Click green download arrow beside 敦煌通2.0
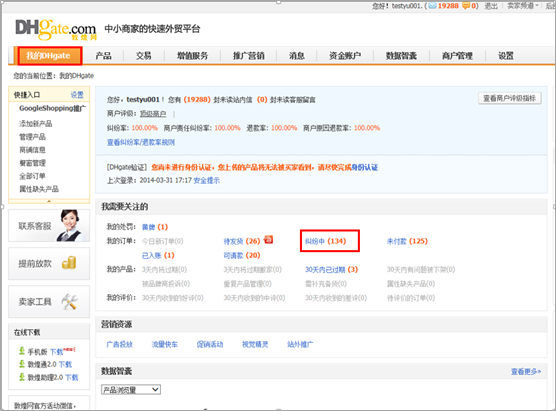 coord(22,364)
